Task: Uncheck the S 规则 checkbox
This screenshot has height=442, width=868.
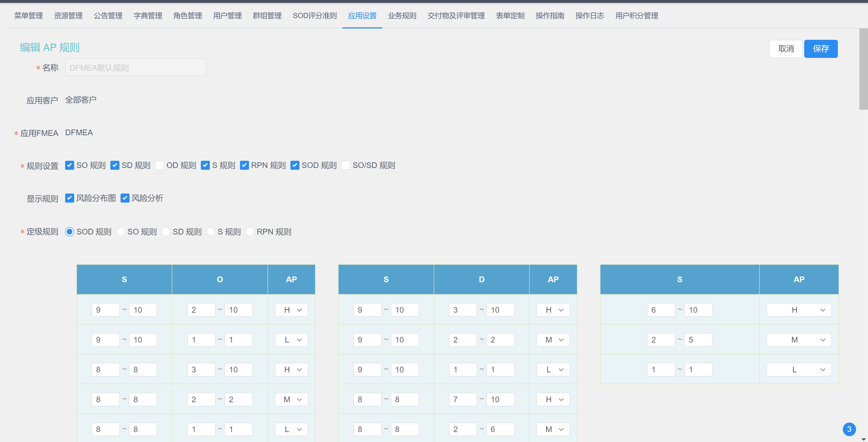Action: (205, 165)
